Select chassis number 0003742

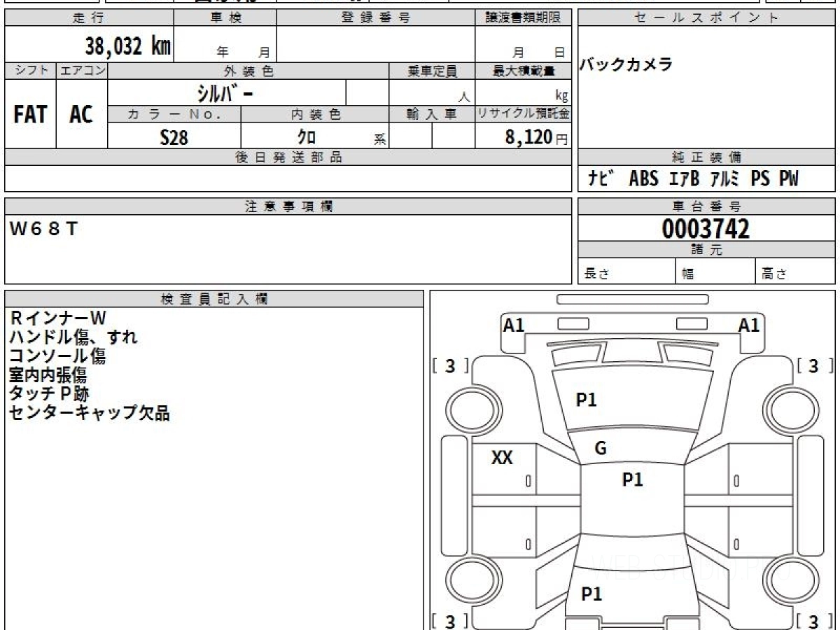706,228
